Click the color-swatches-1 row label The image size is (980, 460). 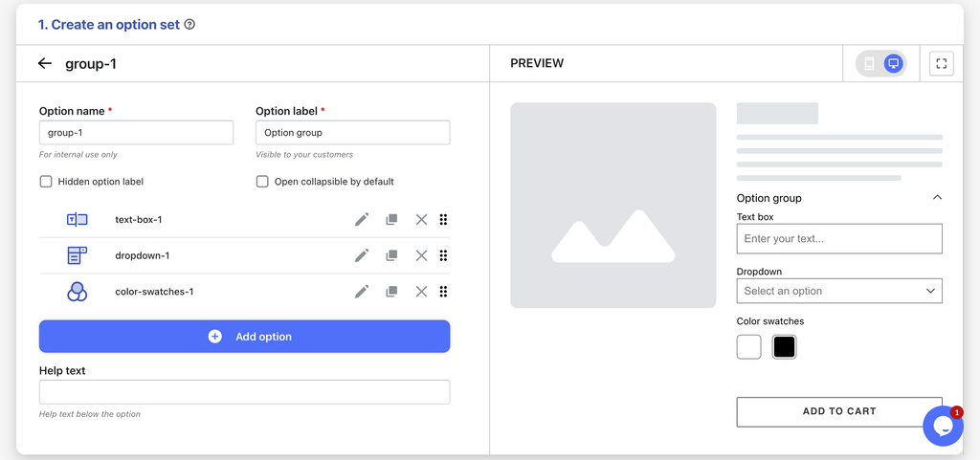154,292
